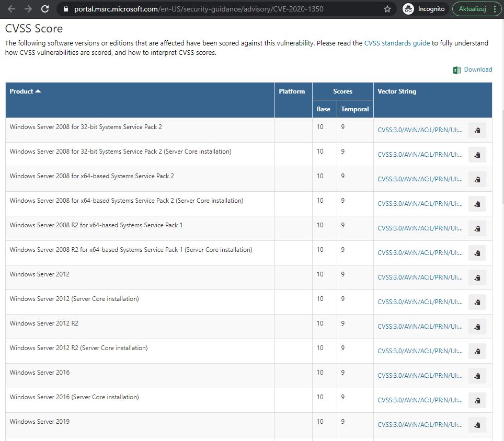The image size is (504, 441).
Task: Open vector string link for Windows Server 2016
Action: 420,376
